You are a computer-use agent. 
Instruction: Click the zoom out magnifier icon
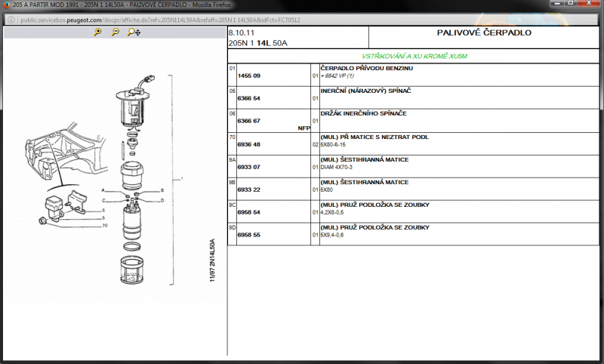[x=115, y=32]
